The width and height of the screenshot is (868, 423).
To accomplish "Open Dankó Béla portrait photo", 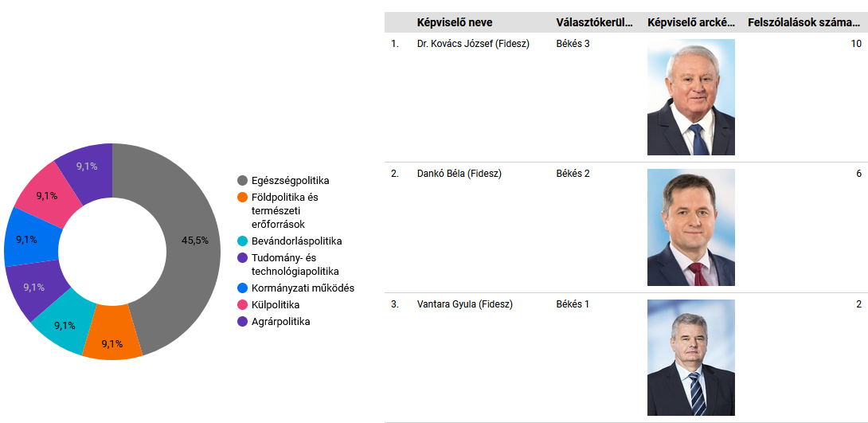I will click(x=691, y=228).
